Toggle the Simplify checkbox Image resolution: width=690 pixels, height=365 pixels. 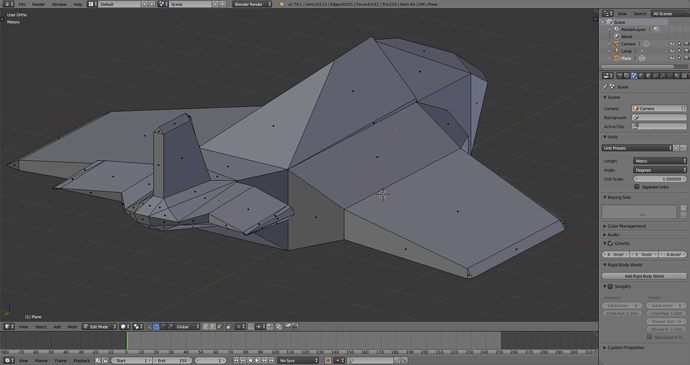coord(610,287)
